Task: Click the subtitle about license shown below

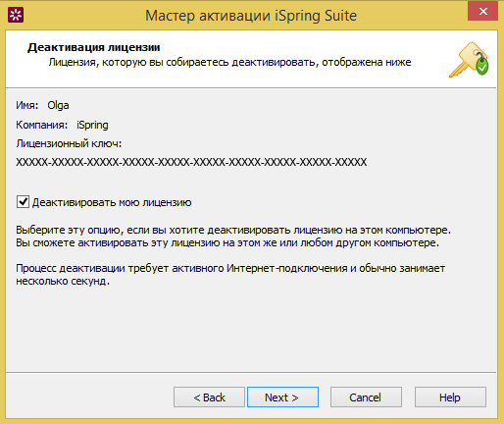Action: tap(229, 62)
